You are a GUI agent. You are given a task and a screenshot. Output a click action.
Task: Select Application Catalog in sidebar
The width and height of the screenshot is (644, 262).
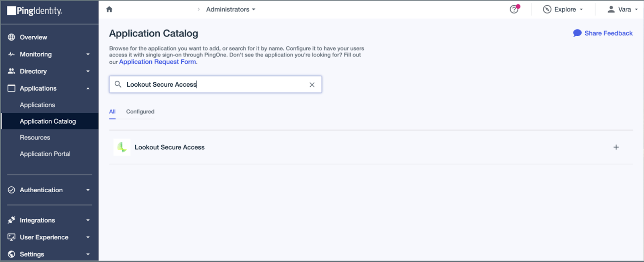(x=50, y=121)
